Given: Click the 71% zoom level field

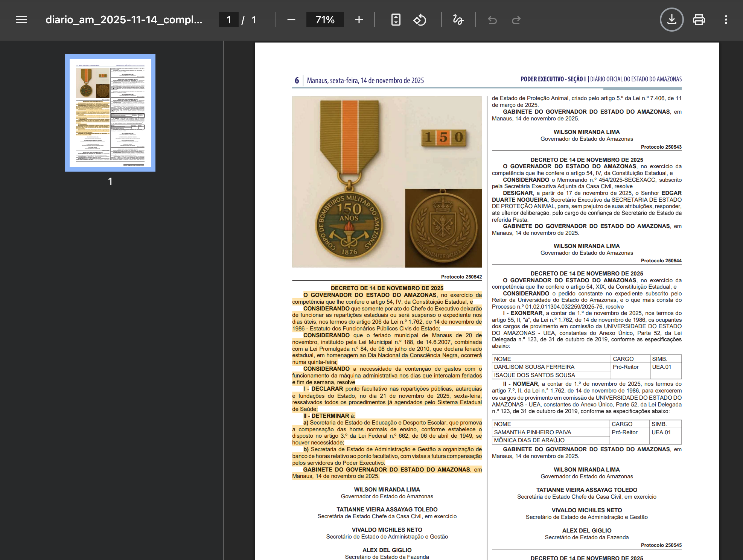Looking at the screenshot, I should [x=325, y=20].
